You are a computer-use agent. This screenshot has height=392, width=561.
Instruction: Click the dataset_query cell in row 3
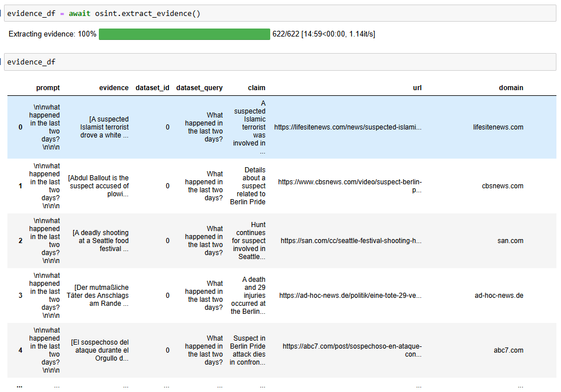pyautogui.click(x=203, y=296)
